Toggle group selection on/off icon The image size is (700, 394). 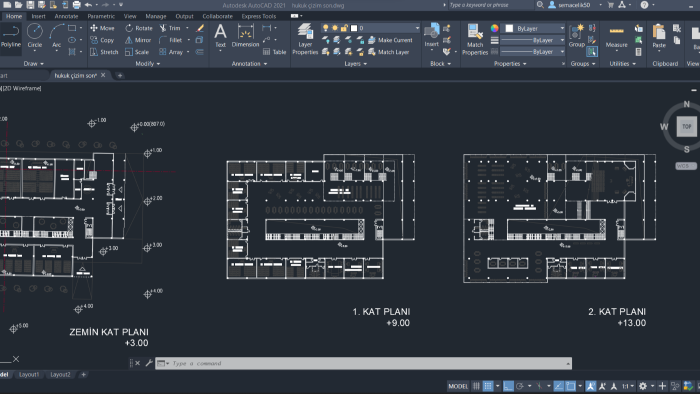(x=592, y=52)
